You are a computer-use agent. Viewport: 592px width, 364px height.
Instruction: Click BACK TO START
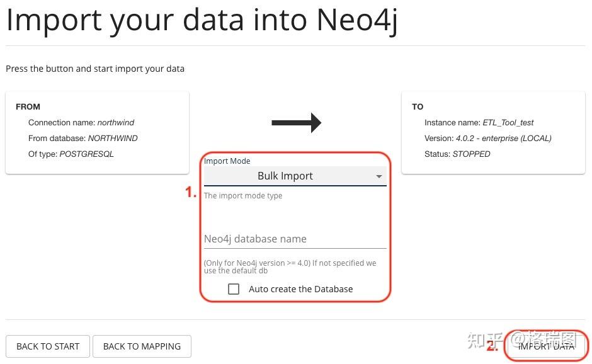47,346
